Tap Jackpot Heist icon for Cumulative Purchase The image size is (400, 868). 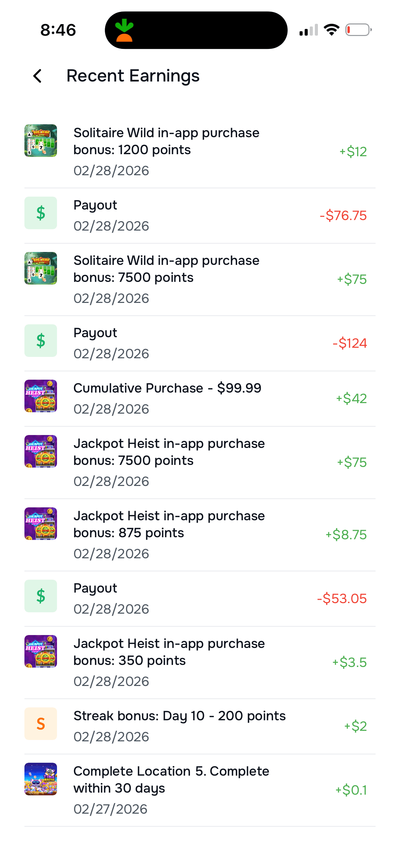click(x=41, y=396)
